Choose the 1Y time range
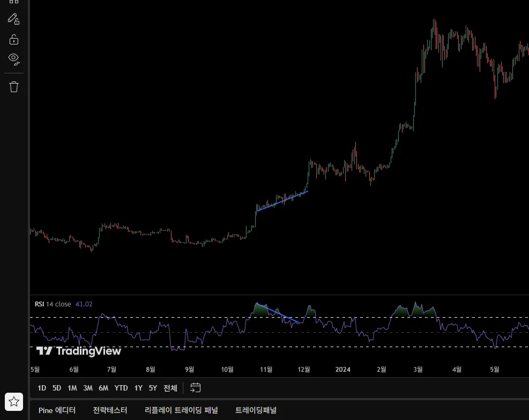Image resolution: width=529 pixels, height=420 pixels. tap(138, 388)
